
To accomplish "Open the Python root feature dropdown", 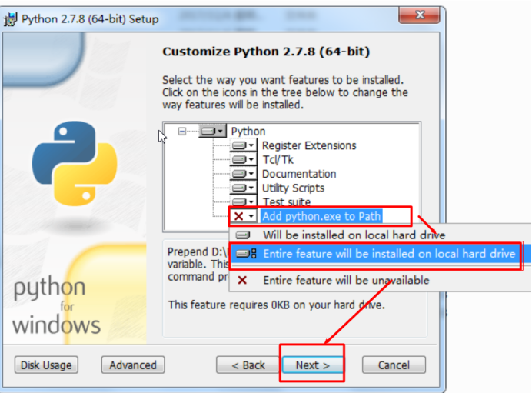I will click(x=213, y=131).
